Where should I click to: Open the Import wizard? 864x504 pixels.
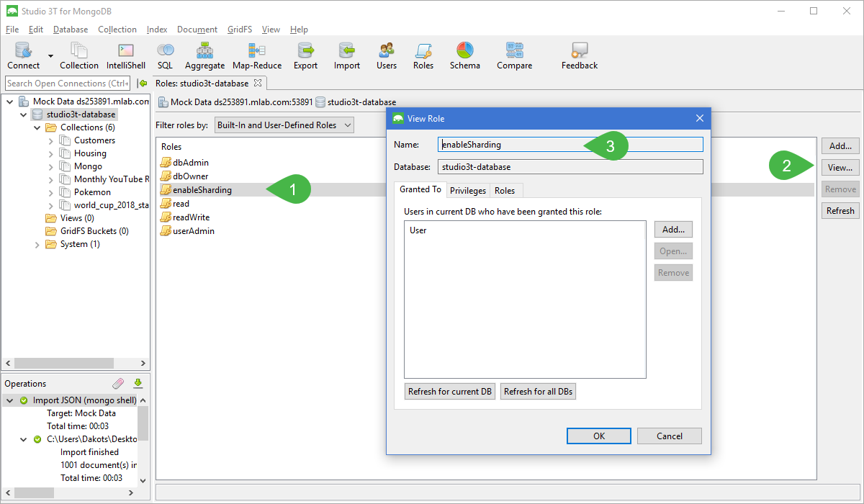click(x=346, y=55)
